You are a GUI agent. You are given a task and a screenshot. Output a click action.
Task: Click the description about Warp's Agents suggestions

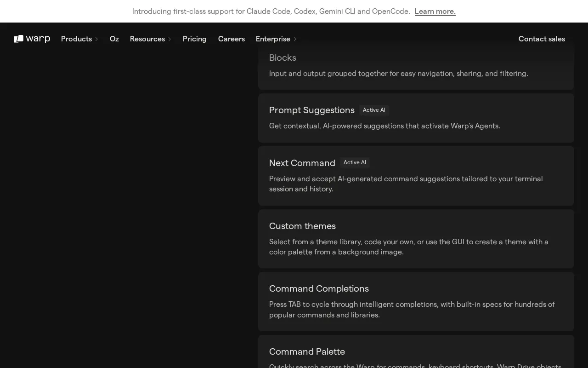click(x=384, y=126)
